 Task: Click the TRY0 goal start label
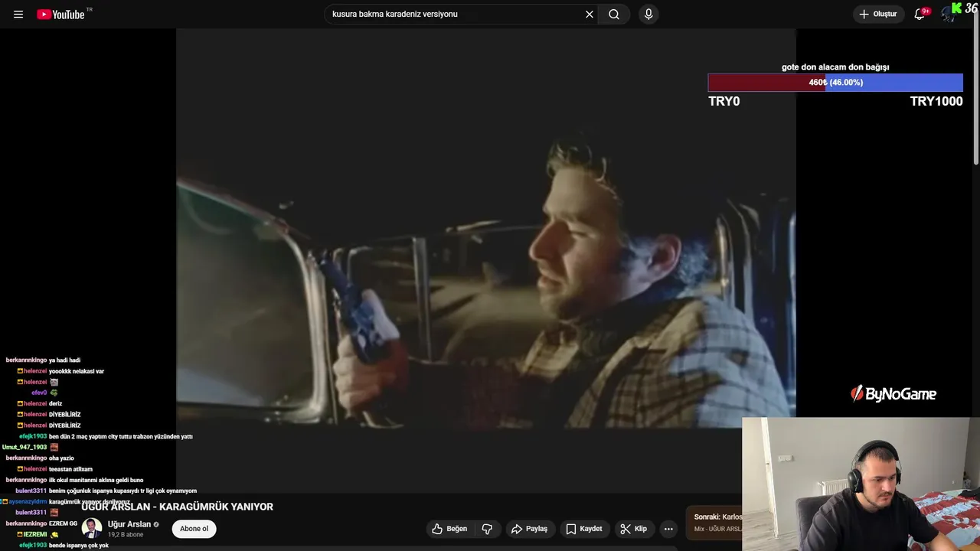724,101
